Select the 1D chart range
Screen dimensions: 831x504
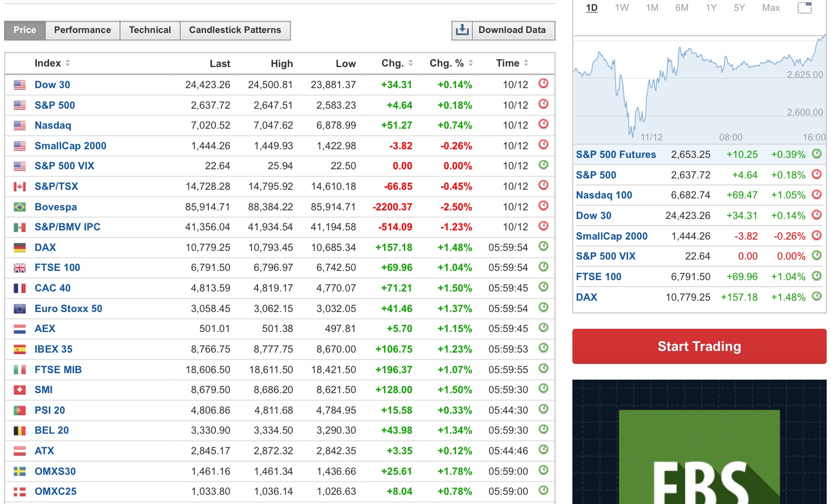click(592, 8)
